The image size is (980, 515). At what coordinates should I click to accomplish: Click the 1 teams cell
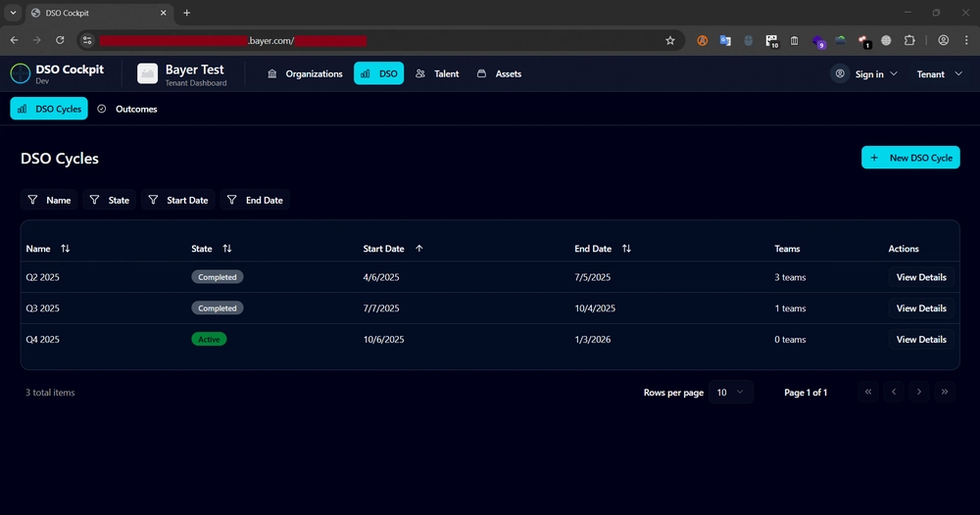click(790, 308)
